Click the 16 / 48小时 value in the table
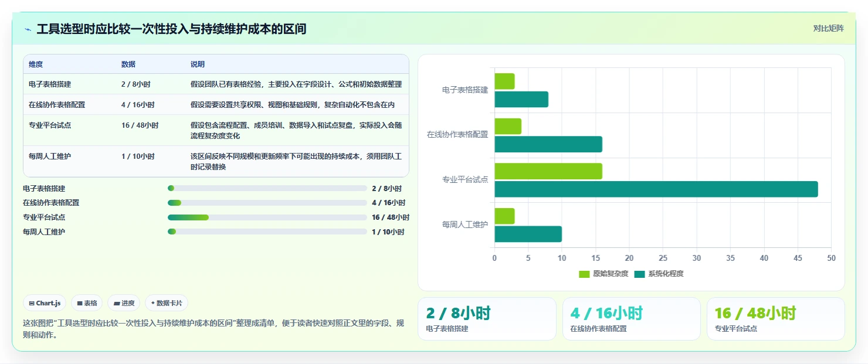868x364 pixels. [x=140, y=125]
